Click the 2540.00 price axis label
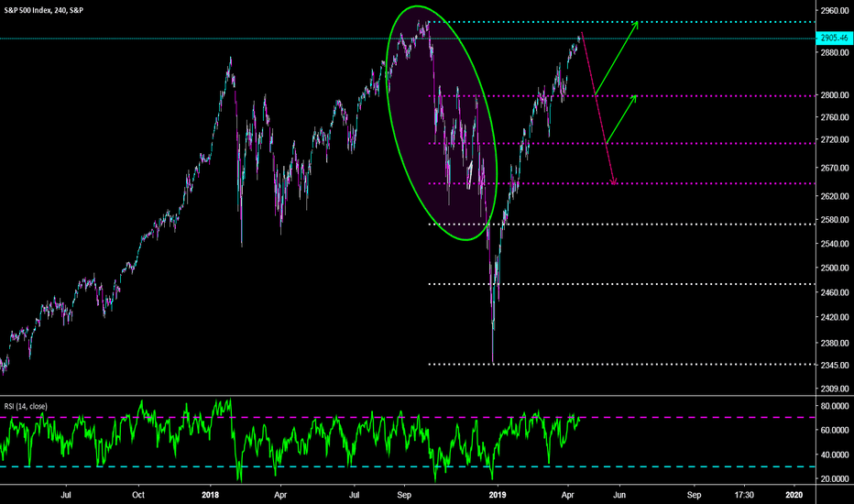This screenshot has height=504, width=854. click(x=835, y=244)
